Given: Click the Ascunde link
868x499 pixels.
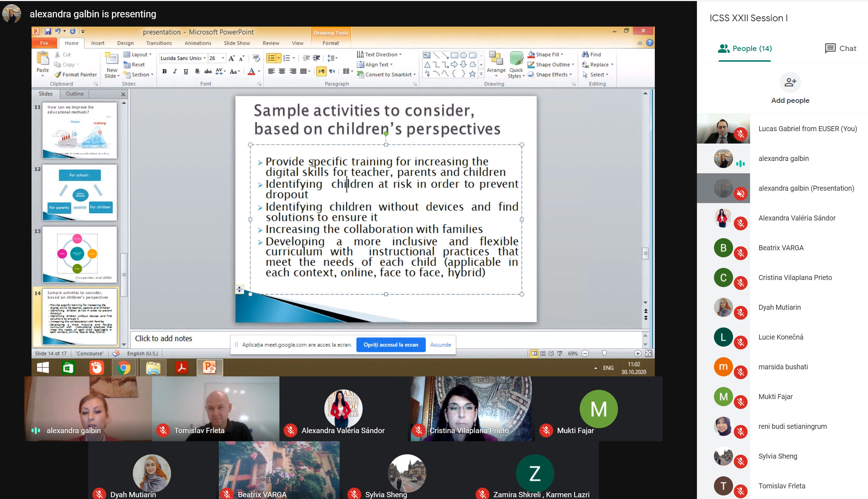Looking at the screenshot, I should click(440, 344).
